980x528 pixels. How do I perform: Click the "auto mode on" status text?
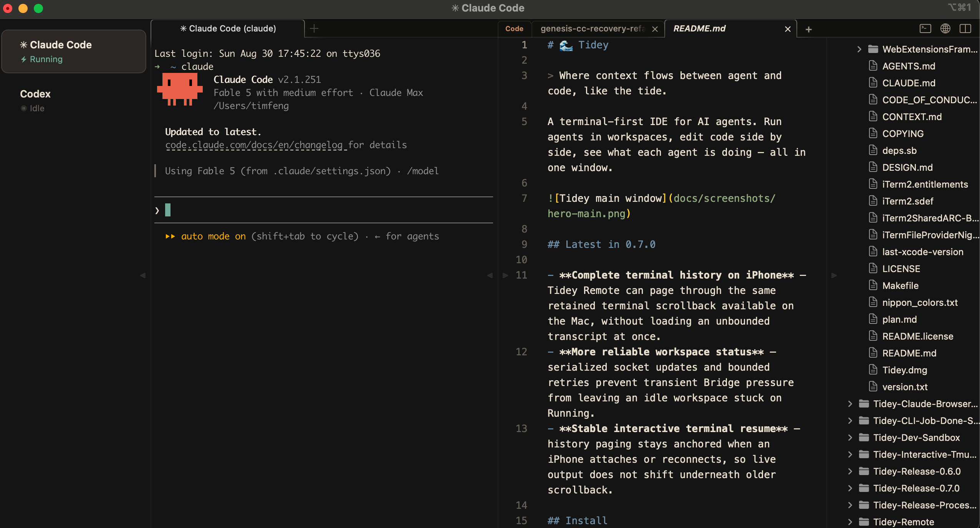coord(214,236)
